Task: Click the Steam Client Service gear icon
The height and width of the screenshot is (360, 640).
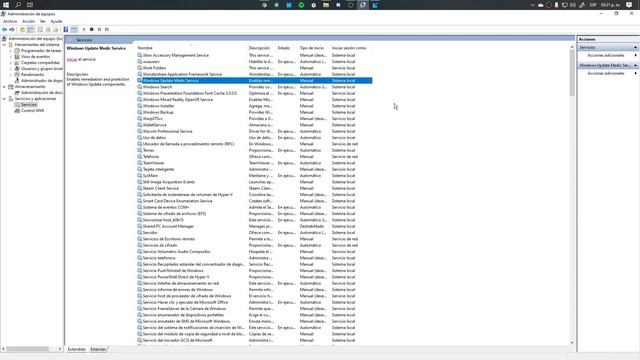Action: tap(140, 188)
